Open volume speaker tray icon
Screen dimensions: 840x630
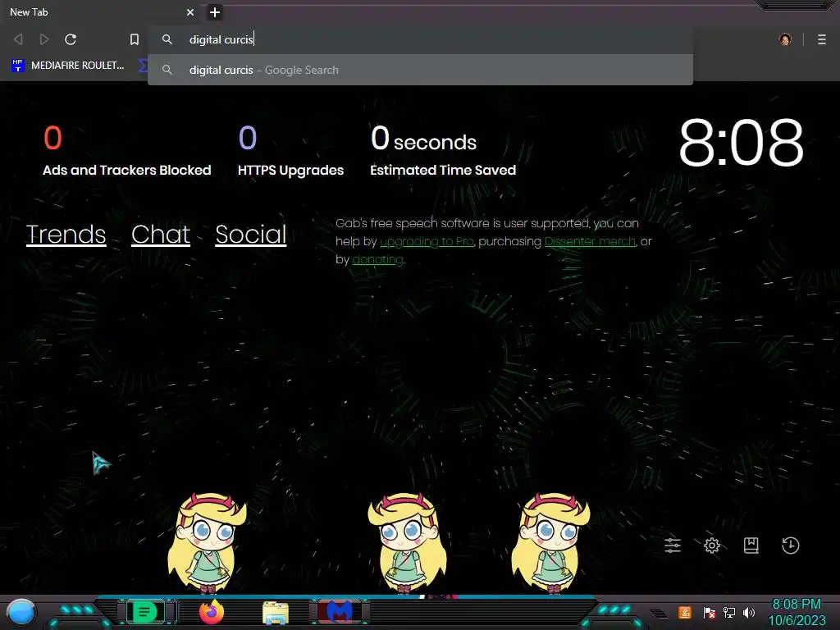[x=749, y=612]
